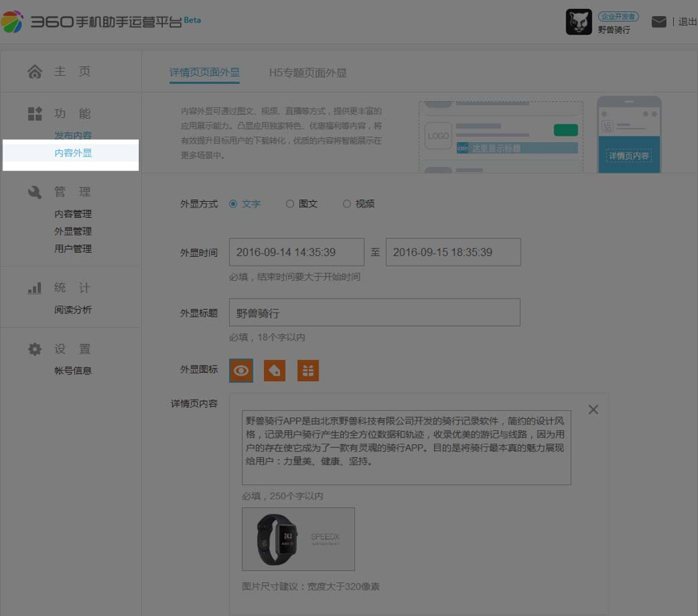
Task: Click the start time field 2016-09-14
Action: 297,252
